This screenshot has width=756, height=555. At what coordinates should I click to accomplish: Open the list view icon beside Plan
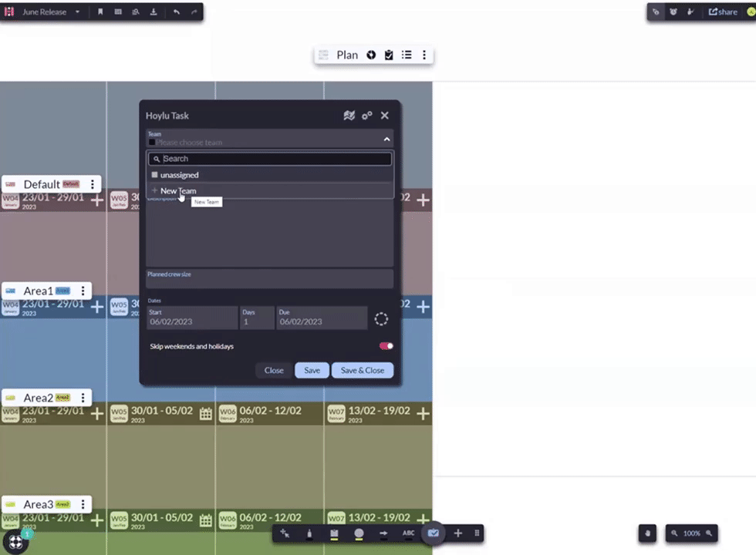coord(407,55)
